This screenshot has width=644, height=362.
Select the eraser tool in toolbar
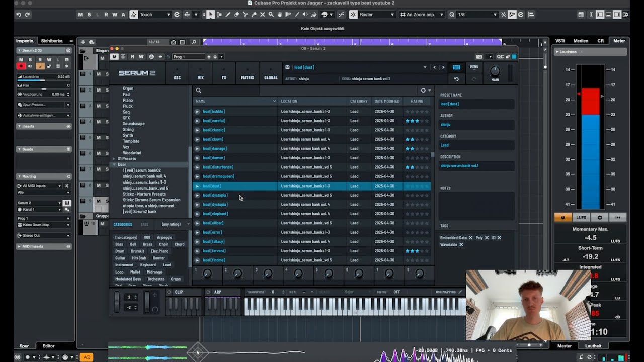click(x=236, y=15)
